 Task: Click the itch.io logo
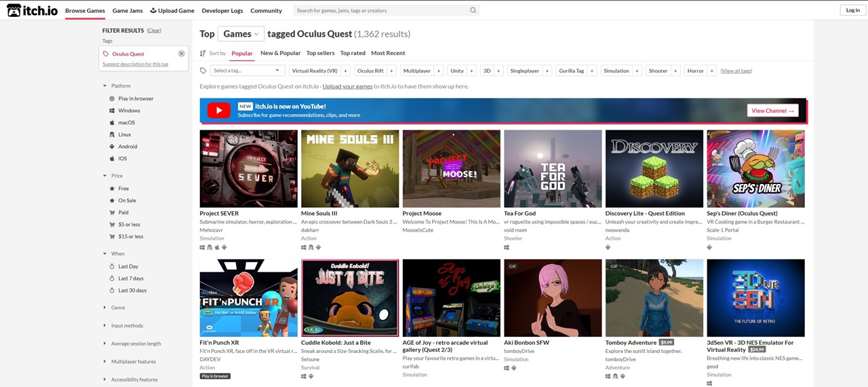(x=31, y=10)
